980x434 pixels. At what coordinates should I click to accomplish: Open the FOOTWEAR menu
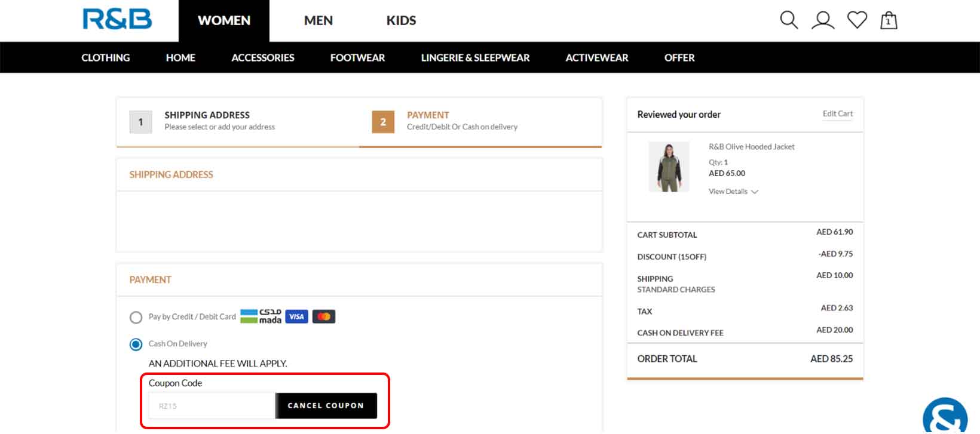[357, 58]
